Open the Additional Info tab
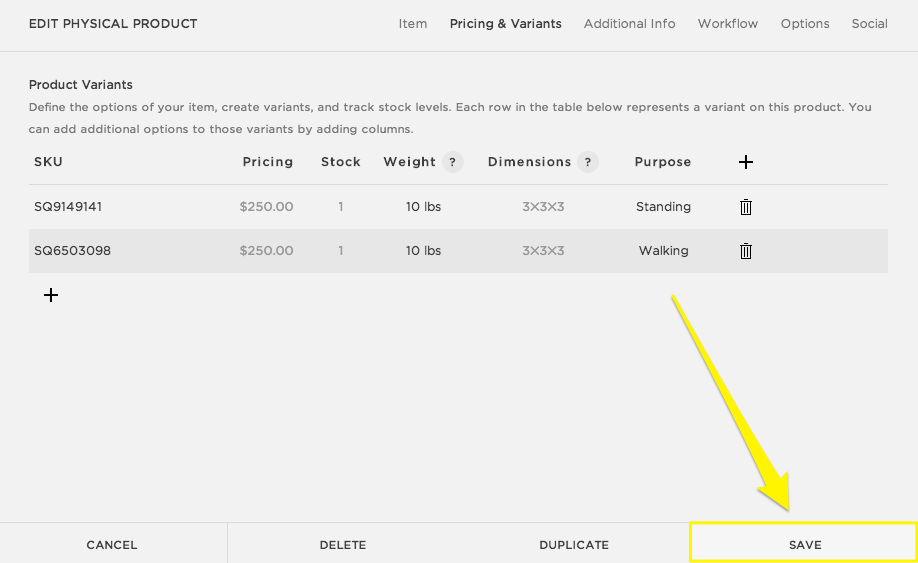Screen dimensions: 918x563 (x=629, y=24)
